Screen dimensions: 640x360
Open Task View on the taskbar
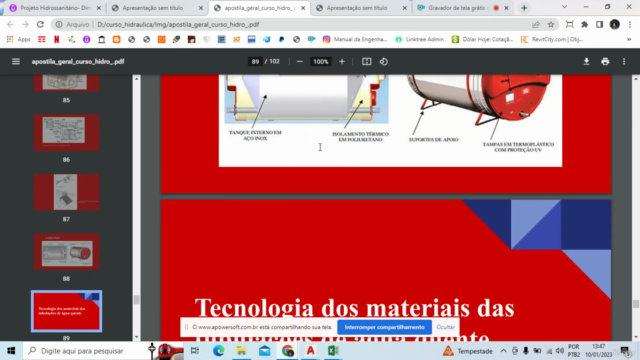click(x=195, y=351)
